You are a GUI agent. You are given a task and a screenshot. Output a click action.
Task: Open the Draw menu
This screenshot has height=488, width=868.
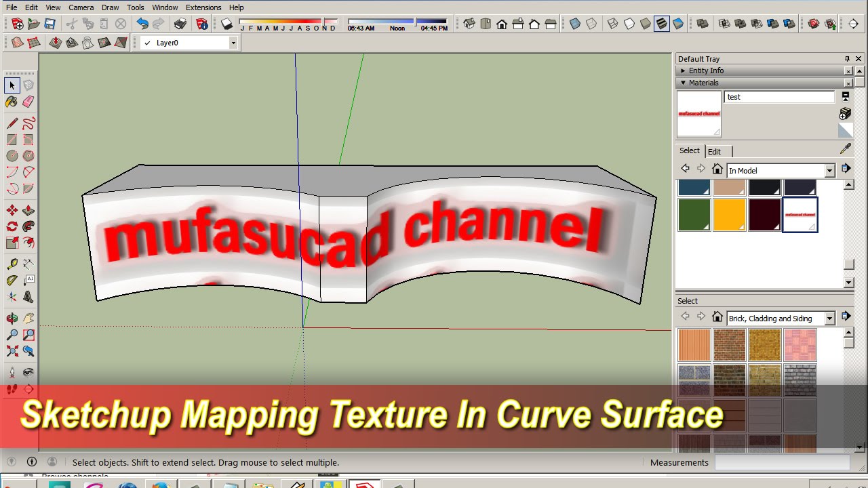[x=111, y=7]
